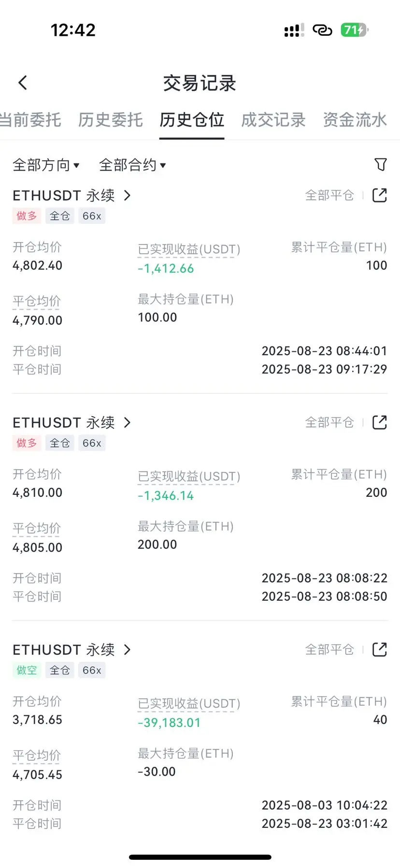The width and height of the screenshot is (400, 868).
Task: Open the 全部合约 contract dropdown
Action: 132,165
